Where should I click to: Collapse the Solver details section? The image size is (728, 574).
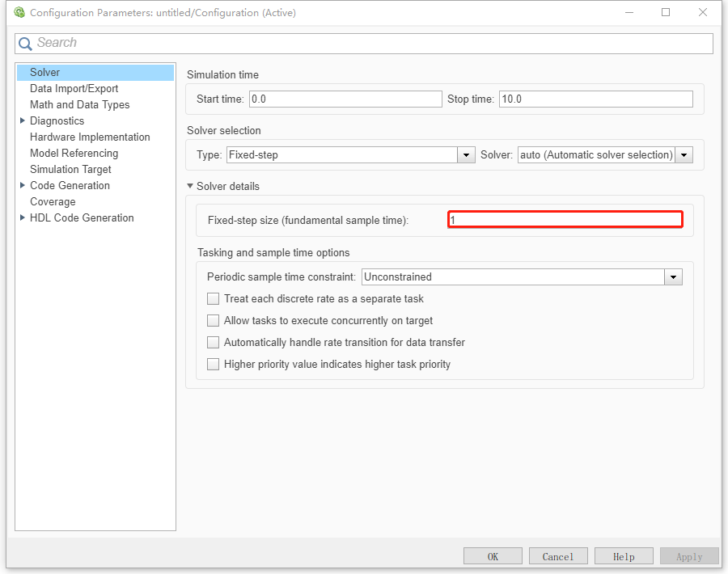point(190,186)
